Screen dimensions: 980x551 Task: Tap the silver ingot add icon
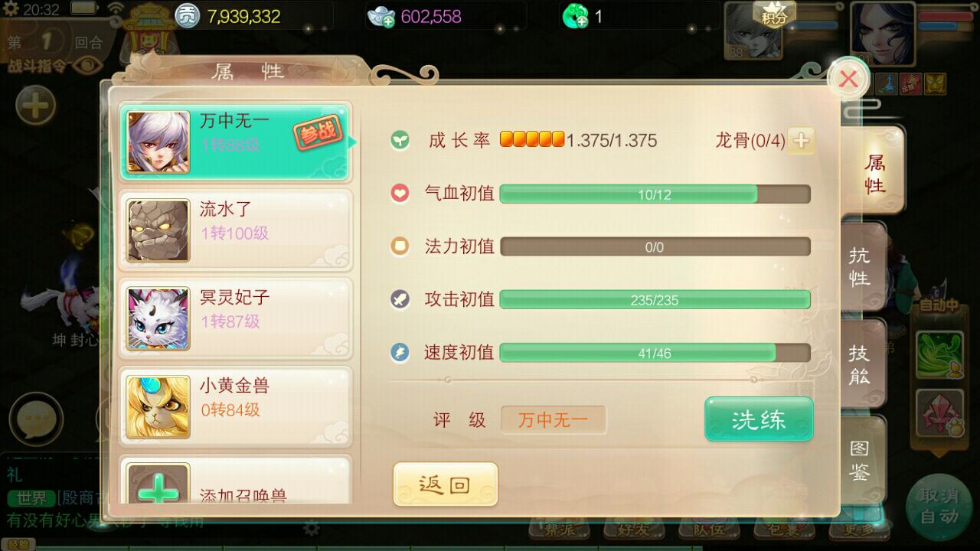[x=381, y=16]
